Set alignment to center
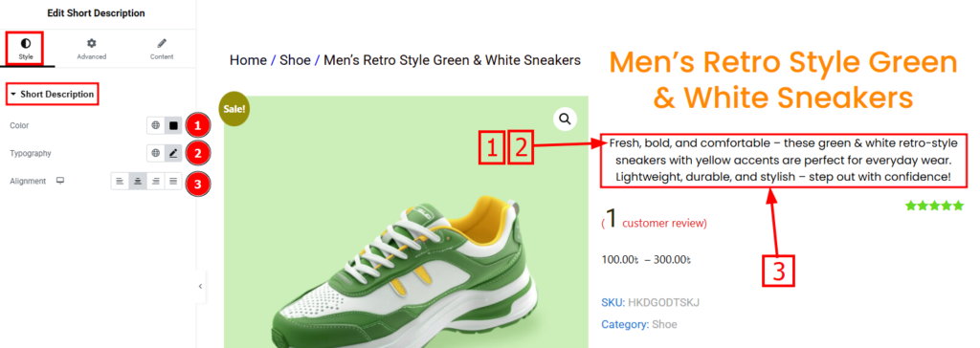The image size is (980, 348). click(x=138, y=182)
